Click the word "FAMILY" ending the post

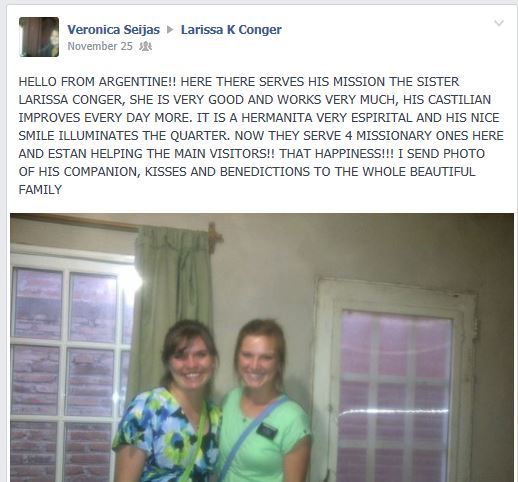[40, 190]
